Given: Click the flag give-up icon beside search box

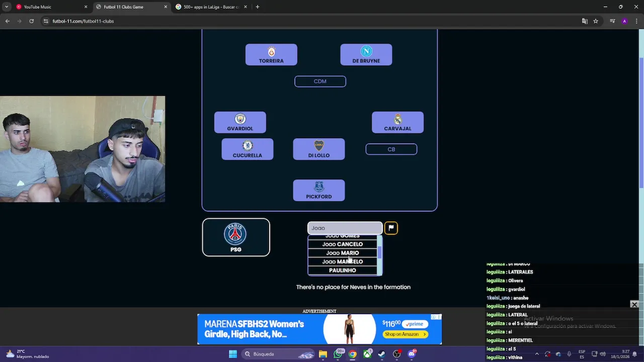Looking at the screenshot, I should (391, 228).
